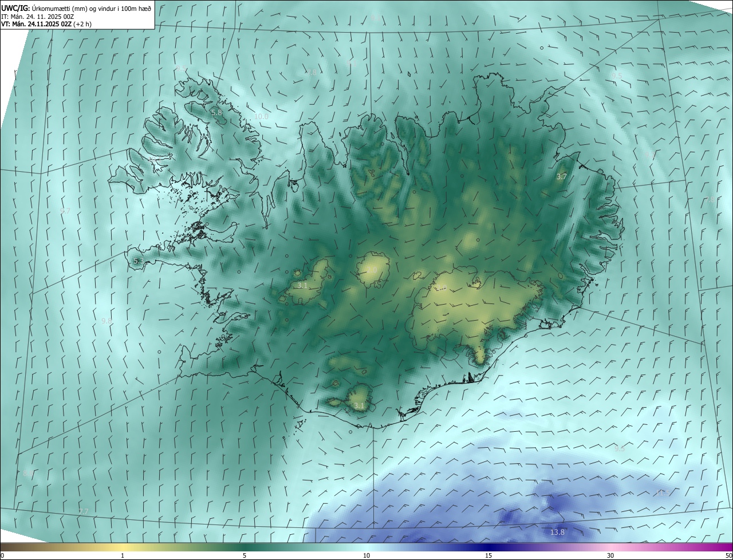The image size is (733, 560).
Task: Pick the 10 tick label on the color scale
Action: click(x=366, y=556)
